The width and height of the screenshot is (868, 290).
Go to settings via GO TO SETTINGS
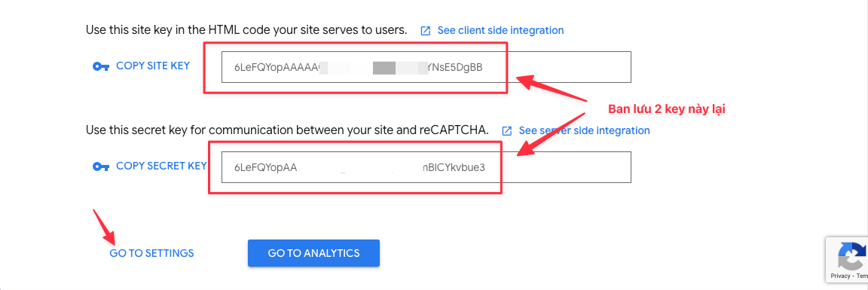[151, 254]
